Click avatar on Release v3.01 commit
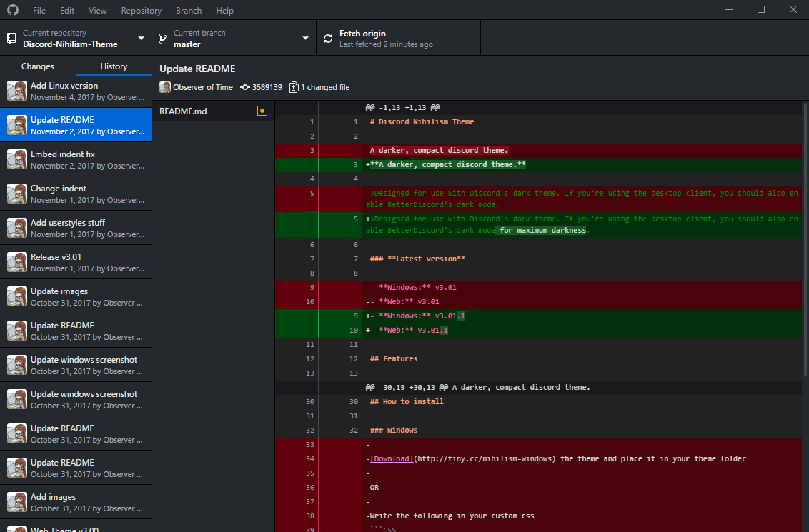 click(17, 262)
